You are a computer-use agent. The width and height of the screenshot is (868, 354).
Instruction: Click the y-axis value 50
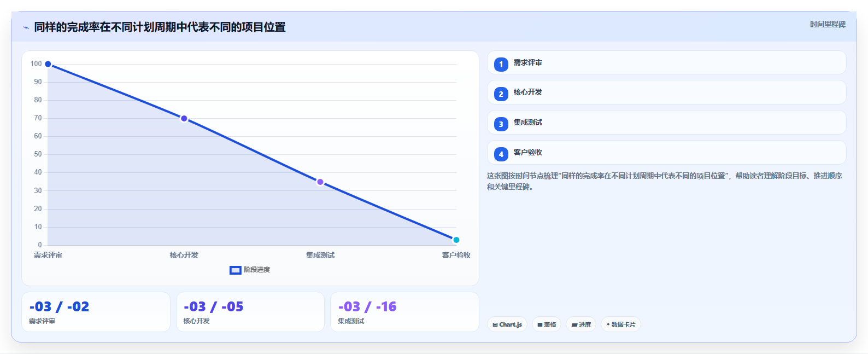(38, 154)
